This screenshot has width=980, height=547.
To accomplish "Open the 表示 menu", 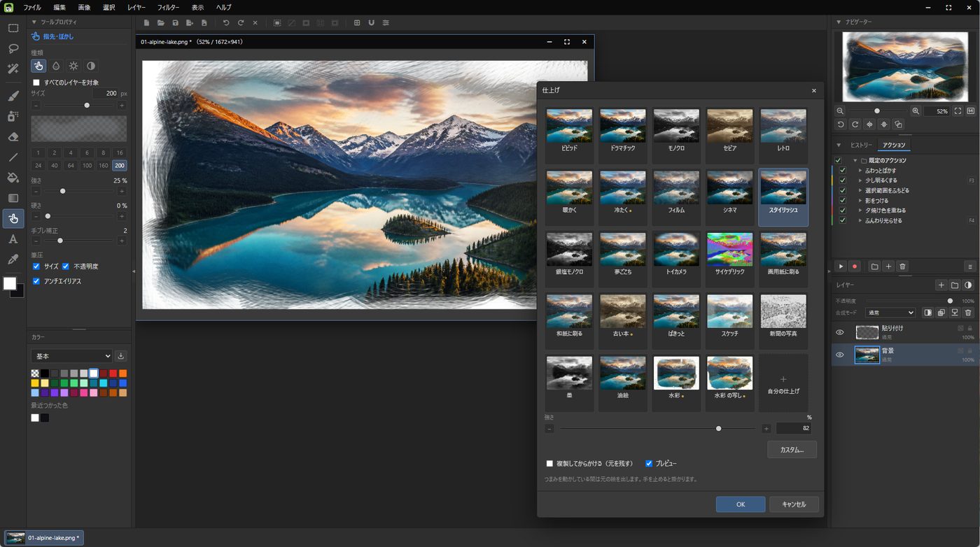I will 198,7.
